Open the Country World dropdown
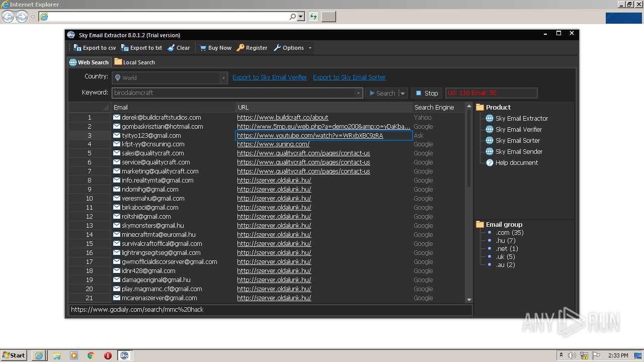Image resolution: width=644 pixels, height=362 pixels. 170,78
